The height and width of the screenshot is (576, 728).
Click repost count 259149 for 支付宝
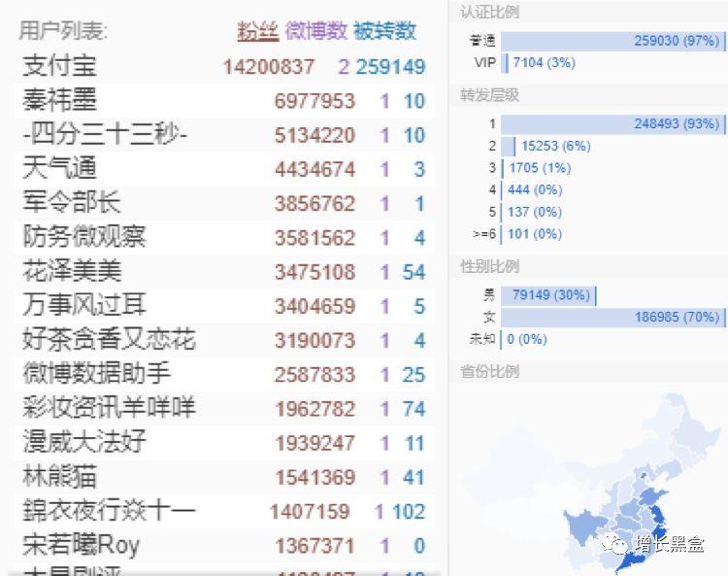[390, 66]
